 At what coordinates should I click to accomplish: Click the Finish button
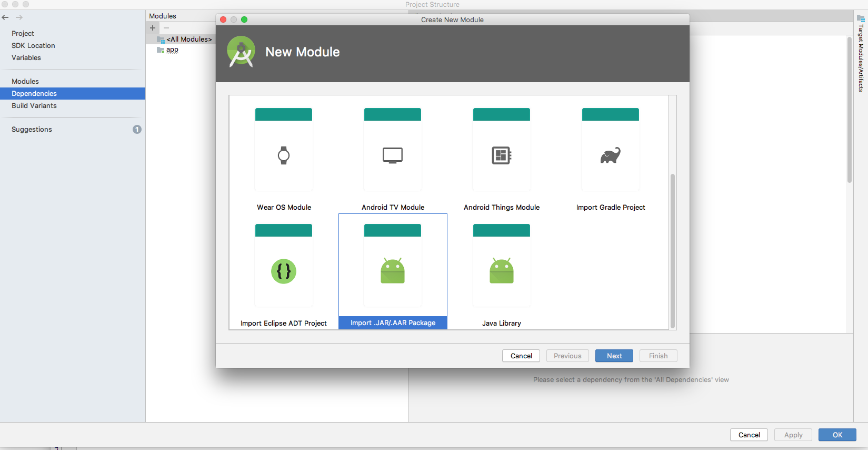(x=658, y=356)
